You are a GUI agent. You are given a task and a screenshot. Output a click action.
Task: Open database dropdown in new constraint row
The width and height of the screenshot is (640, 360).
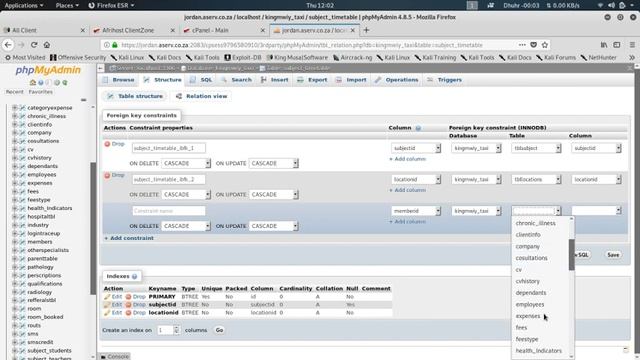click(476, 211)
